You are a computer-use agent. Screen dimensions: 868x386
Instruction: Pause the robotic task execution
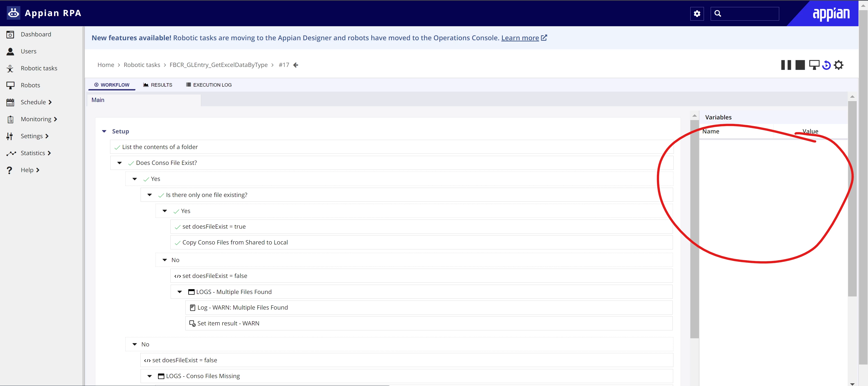(x=786, y=65)
